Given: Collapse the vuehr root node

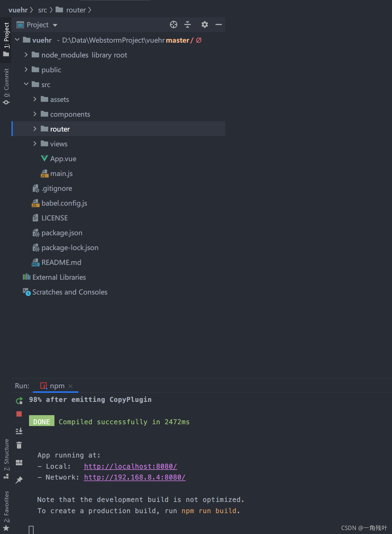Looking at the screenshot, I should pyautogui.click(x=17, y=40).
